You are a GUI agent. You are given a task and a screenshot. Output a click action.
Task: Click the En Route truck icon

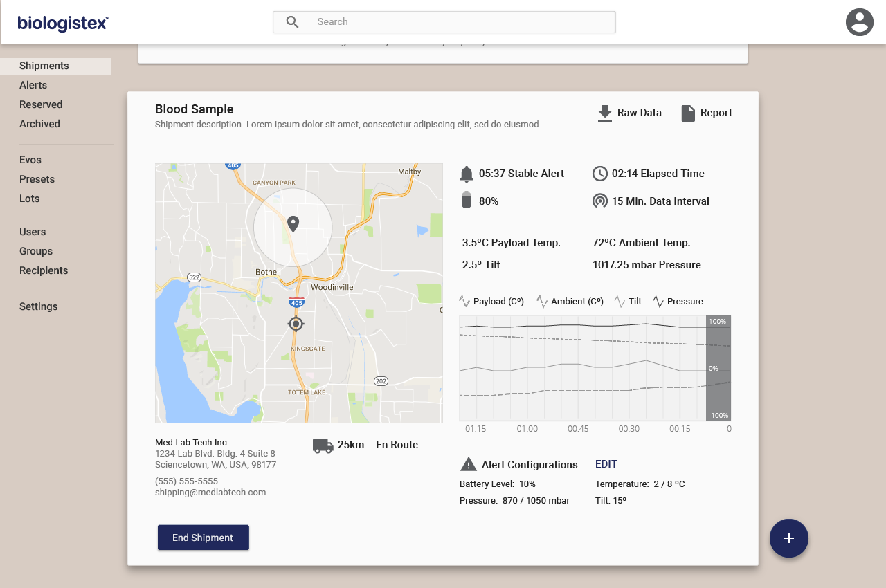click(x=323, y=445)
